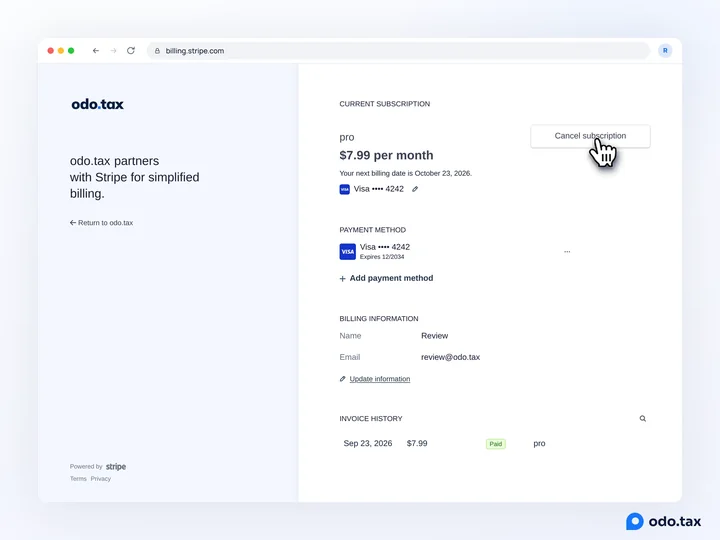Open the Sep 23, 2026 invoice row
720x540 pixels.
click(x=494, y=444)
